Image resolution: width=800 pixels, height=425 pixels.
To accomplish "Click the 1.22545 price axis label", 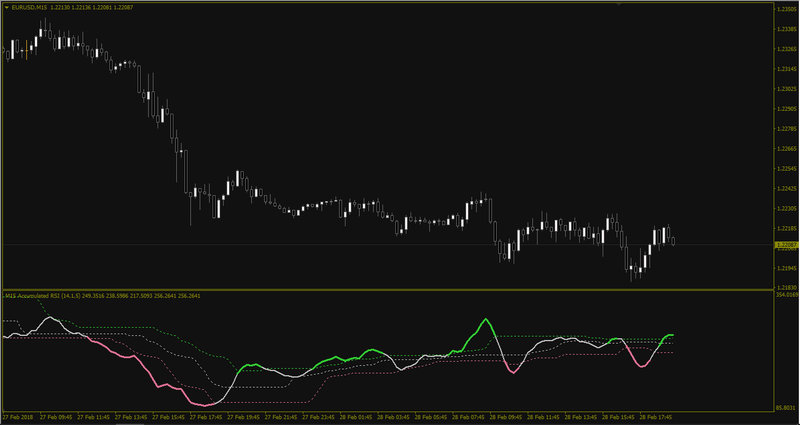I will (786, 168).
